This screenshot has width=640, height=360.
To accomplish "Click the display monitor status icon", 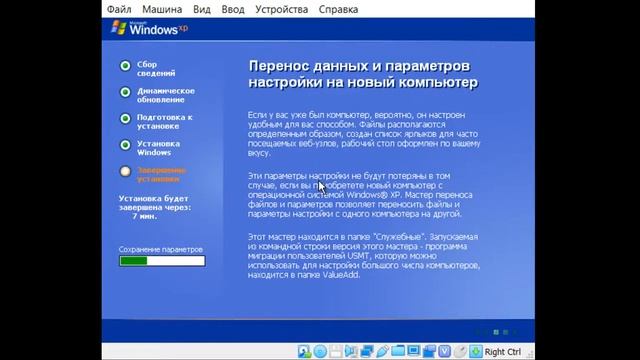I will (x=413, y=351).
